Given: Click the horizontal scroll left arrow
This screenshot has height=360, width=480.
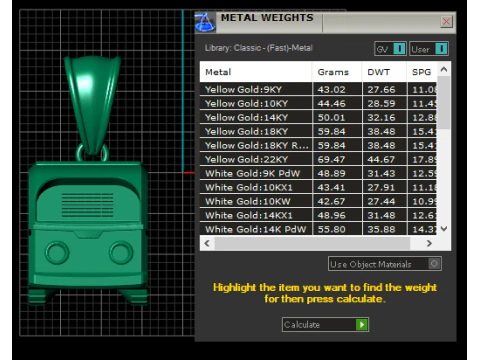Looking at the screenshot, I should pos(207,243).
